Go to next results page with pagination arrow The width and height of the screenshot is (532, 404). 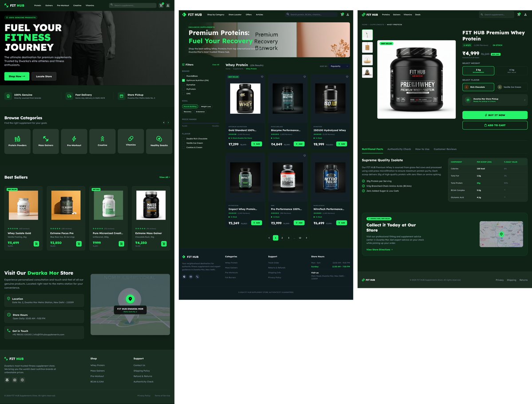tap(306, 238)
